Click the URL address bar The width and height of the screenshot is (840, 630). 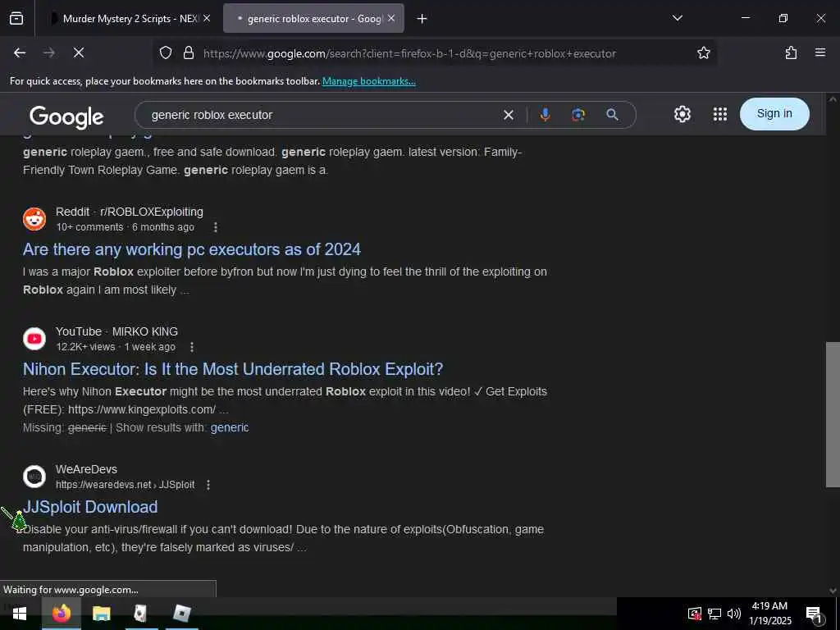(x=409, y=53)
